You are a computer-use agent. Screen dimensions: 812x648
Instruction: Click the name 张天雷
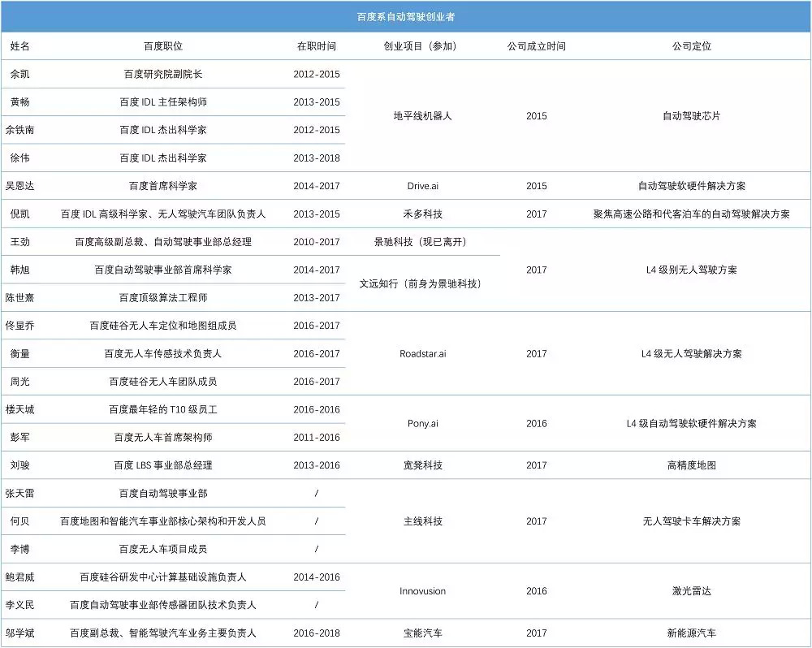tap(19, 494)
